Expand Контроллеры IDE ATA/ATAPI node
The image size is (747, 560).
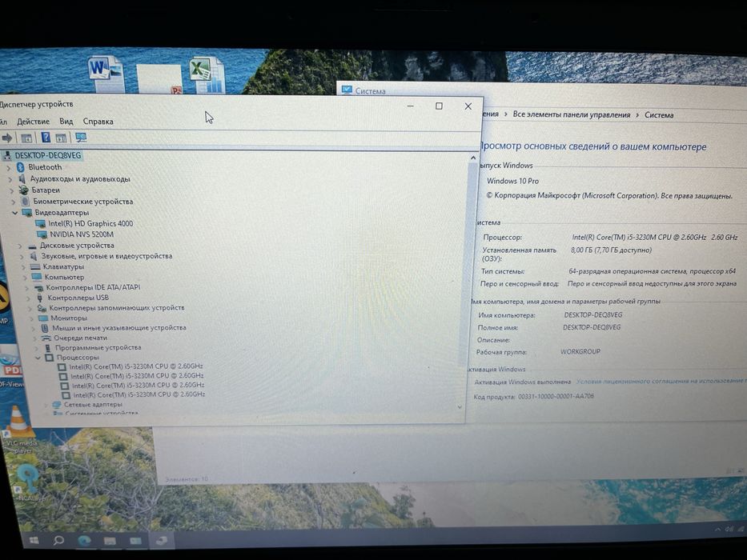click(x=26, y=288)
